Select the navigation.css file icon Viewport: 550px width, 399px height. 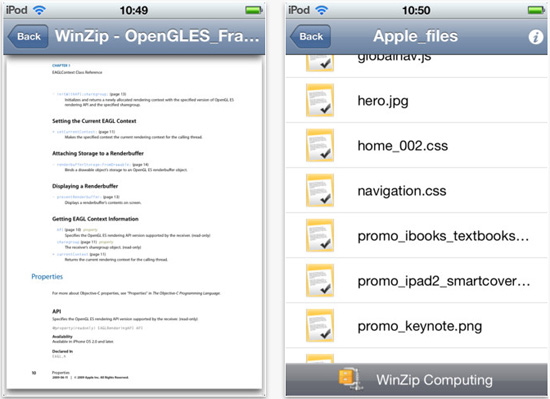[320, 190]
